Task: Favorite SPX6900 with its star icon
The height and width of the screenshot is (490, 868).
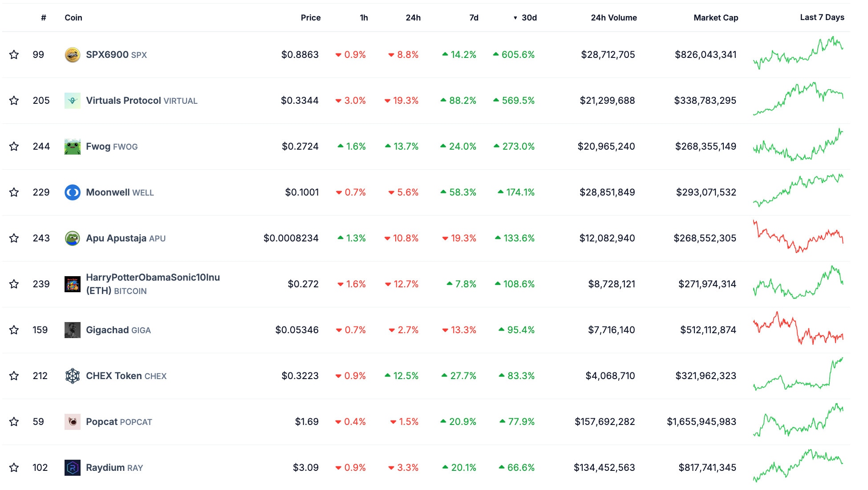Action: click(14, 55)
